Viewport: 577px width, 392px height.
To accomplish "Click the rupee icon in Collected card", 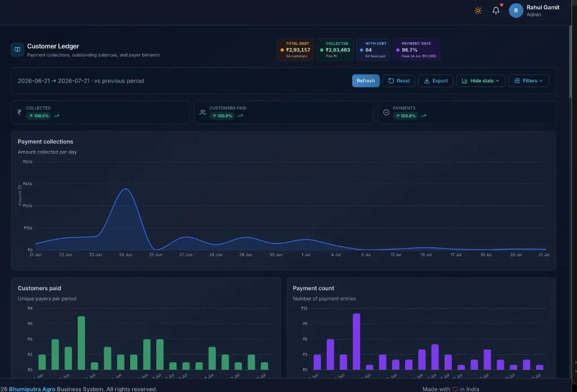I will point(20,112).
